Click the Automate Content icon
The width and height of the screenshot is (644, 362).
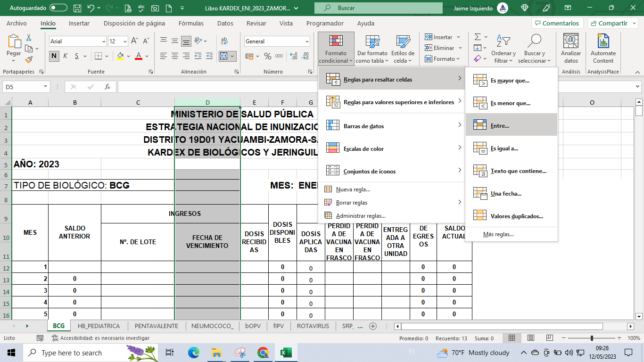(x=603, y=41)
